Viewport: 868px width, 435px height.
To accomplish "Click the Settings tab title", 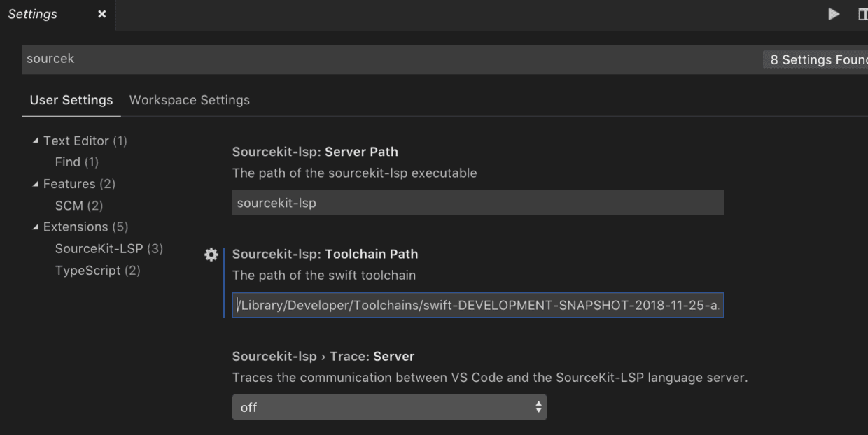I will (x=33, y=15).
